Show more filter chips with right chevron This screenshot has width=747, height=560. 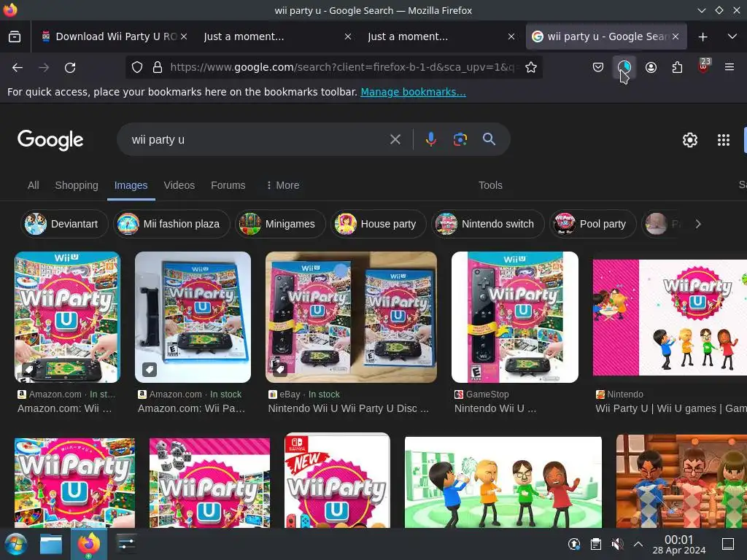click(x=698, y=224)
